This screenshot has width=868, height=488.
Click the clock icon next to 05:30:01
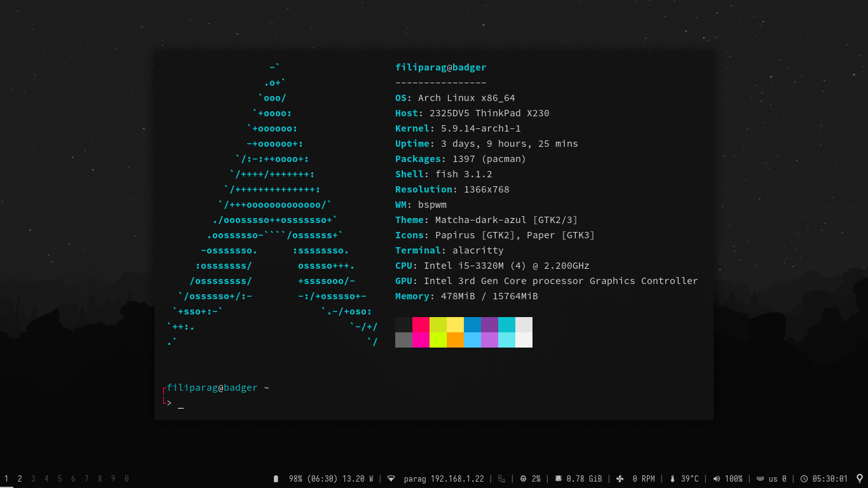click(x=804, y=478)
